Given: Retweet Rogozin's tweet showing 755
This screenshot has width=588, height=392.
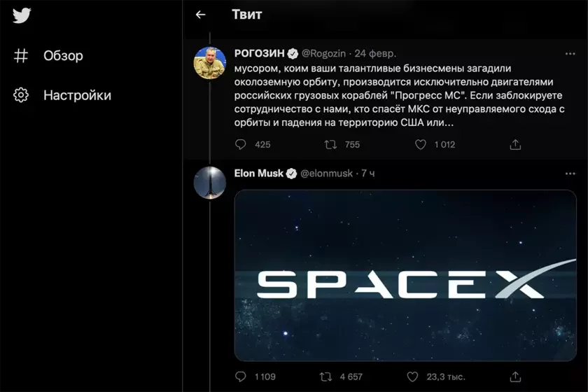Looking at the screenshot, I should click(330, 144).
